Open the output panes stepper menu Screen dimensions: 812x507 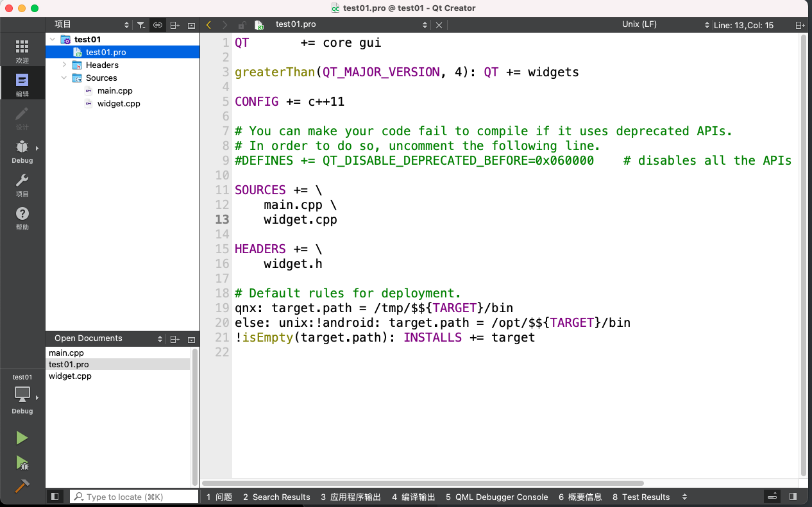click(684, 497)
